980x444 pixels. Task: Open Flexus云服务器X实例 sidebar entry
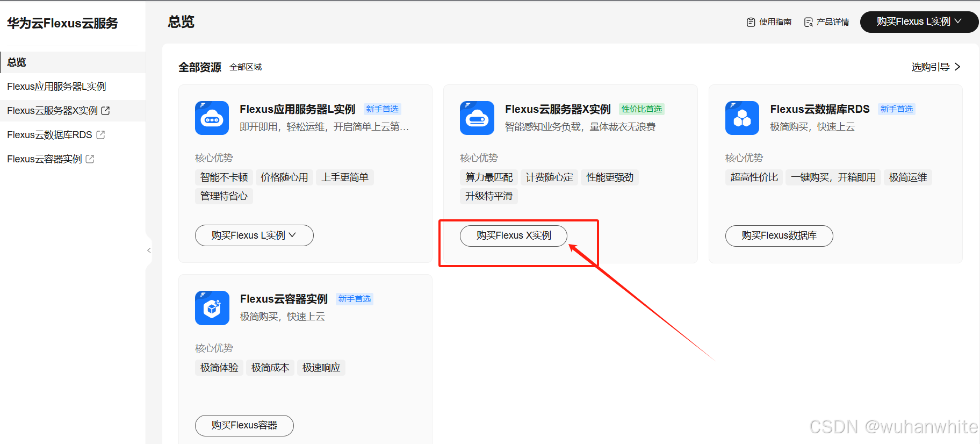point(73,111)
